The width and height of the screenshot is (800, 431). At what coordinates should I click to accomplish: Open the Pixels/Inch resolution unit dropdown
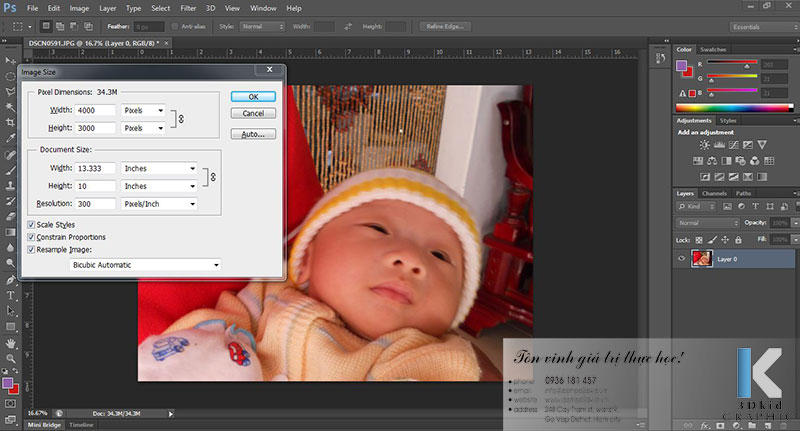[159, 204]
